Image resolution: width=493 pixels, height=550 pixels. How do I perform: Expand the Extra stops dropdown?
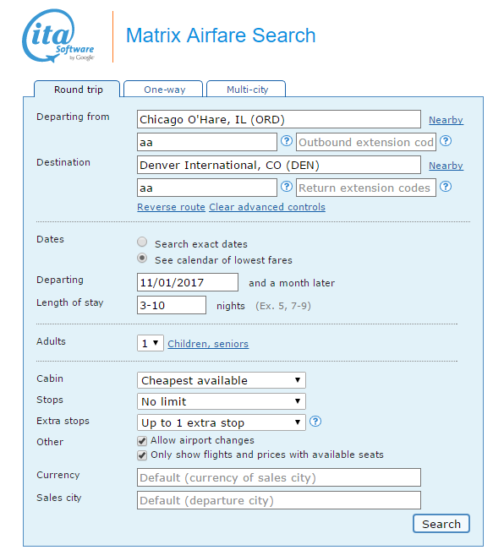[x=221, y=422]
